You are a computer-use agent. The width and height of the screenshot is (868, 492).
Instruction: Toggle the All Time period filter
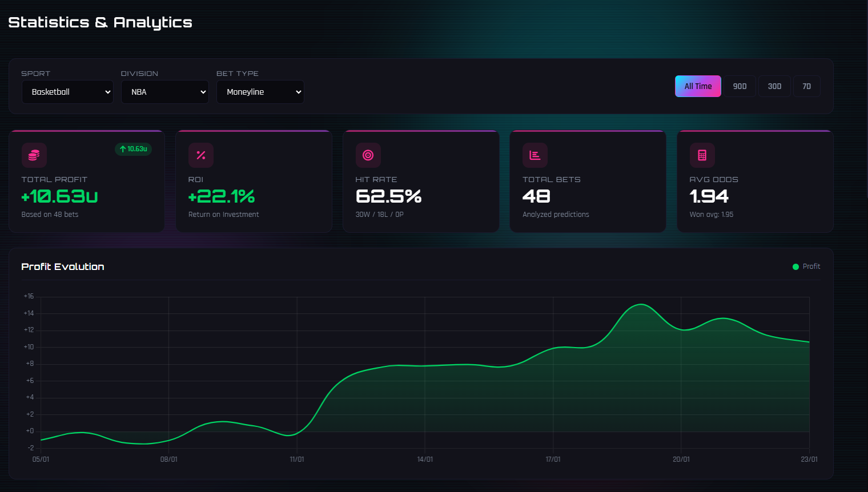coord(698,86)
